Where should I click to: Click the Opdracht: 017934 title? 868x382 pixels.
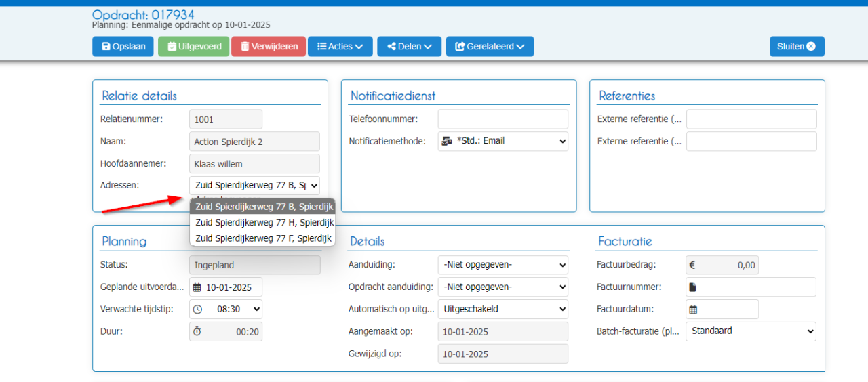tap(143, 15)
